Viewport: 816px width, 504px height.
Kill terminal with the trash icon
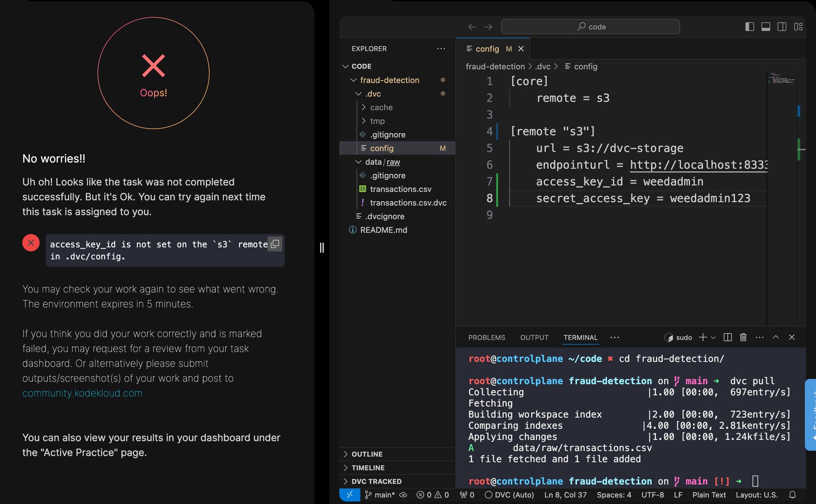click(743, 337)
